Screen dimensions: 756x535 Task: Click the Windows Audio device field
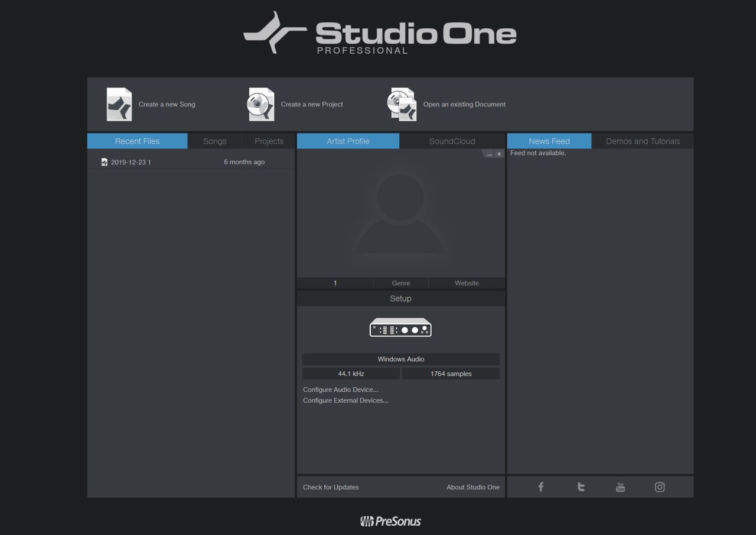click(x=401, y=359)
